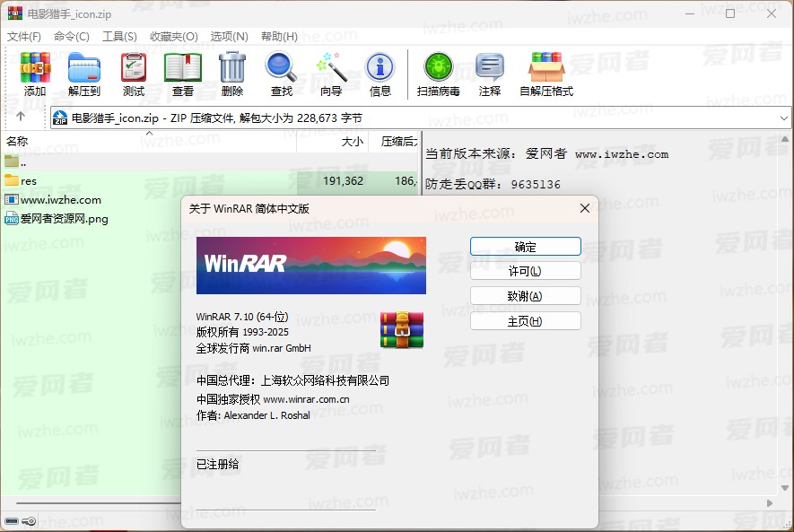The width and height of the screenshot is (794, 532).
Task: Click the key icon in status bar
Action: 30,521
